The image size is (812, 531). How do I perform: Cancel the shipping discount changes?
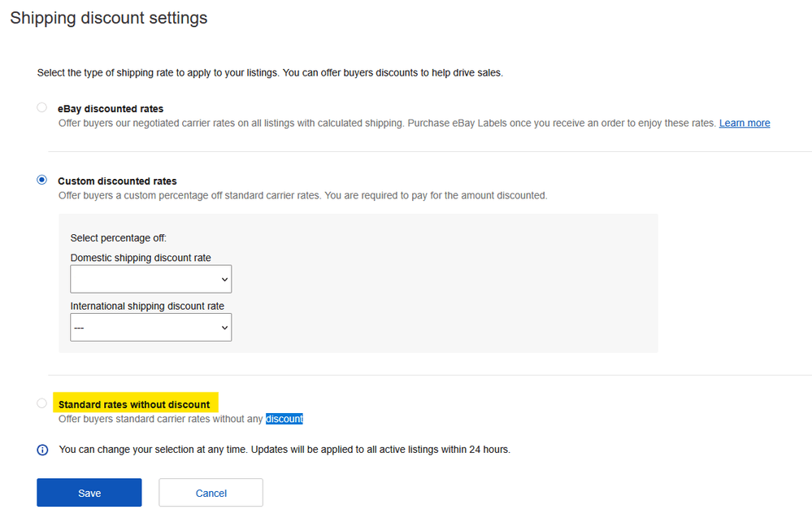(211, 493)
